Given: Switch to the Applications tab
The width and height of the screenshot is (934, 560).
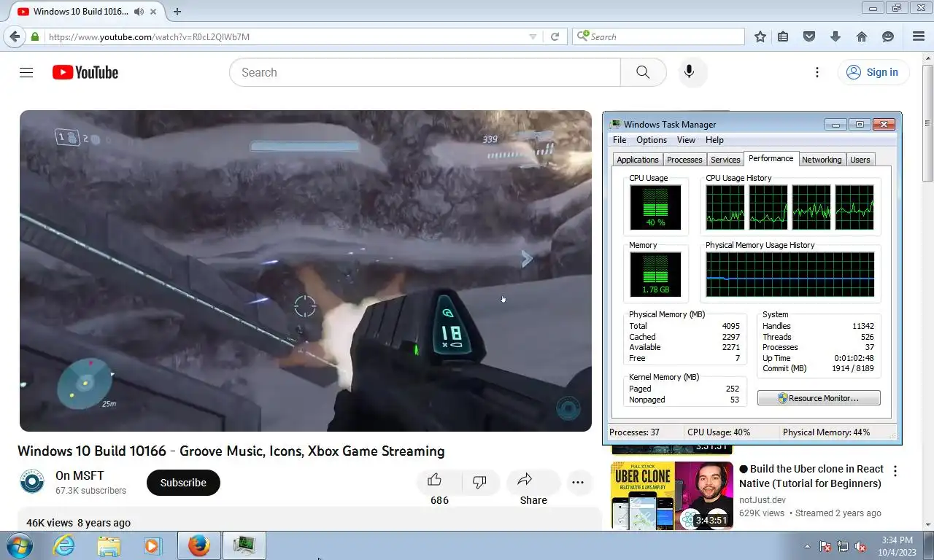Looking at the screenshot, I should [638, 160].
